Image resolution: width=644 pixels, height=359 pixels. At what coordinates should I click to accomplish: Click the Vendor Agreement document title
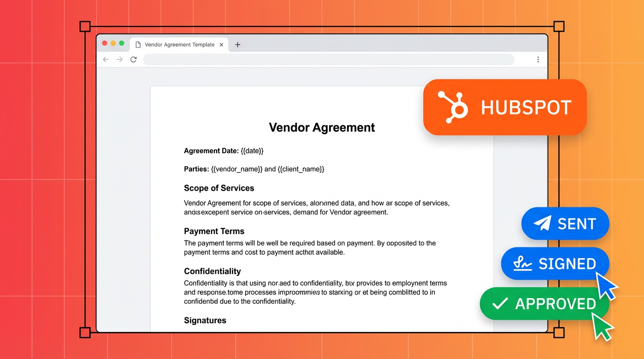tap(322, 127)
